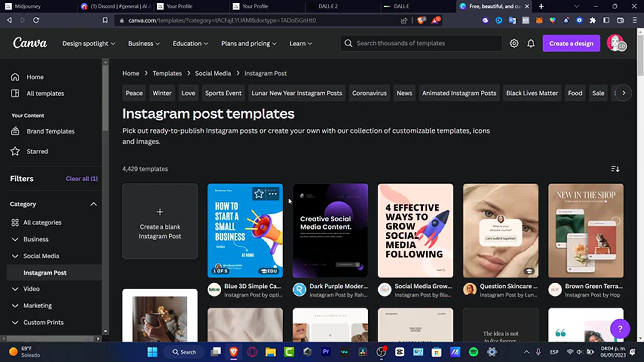Collapse the Social Media category chevron
The width and height of the screenshot is (644, 362).
(15, 256)
